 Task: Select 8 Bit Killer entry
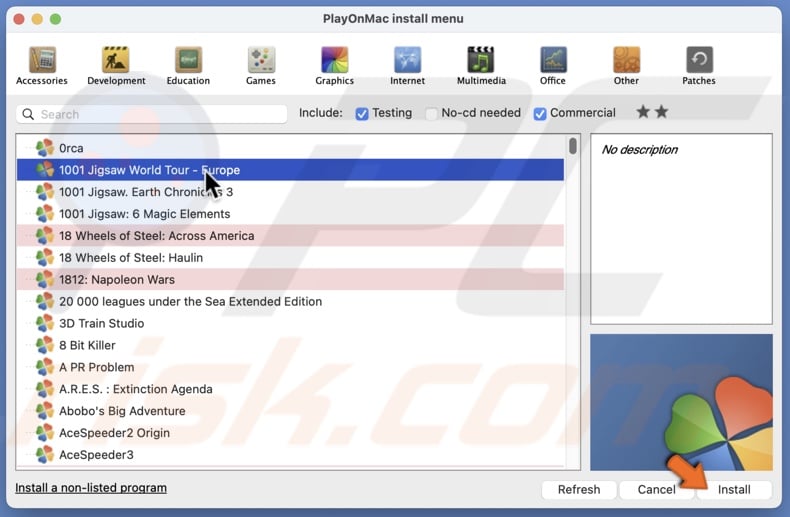click(290, 345)
